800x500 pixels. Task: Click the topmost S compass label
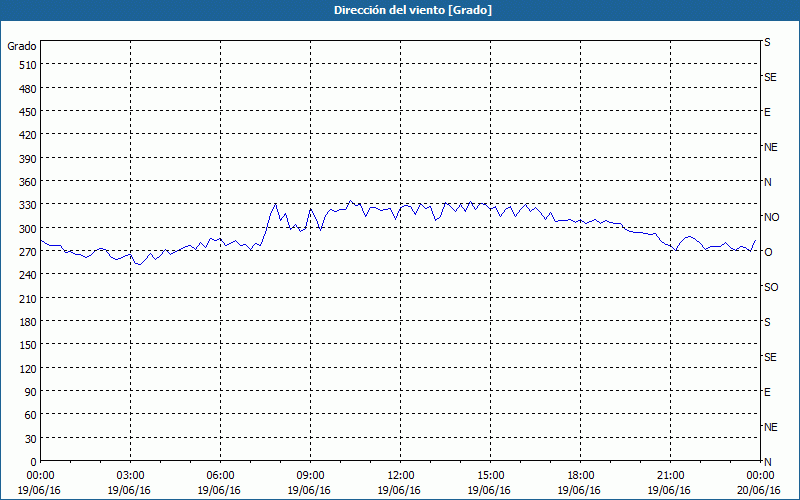point(767,42)
